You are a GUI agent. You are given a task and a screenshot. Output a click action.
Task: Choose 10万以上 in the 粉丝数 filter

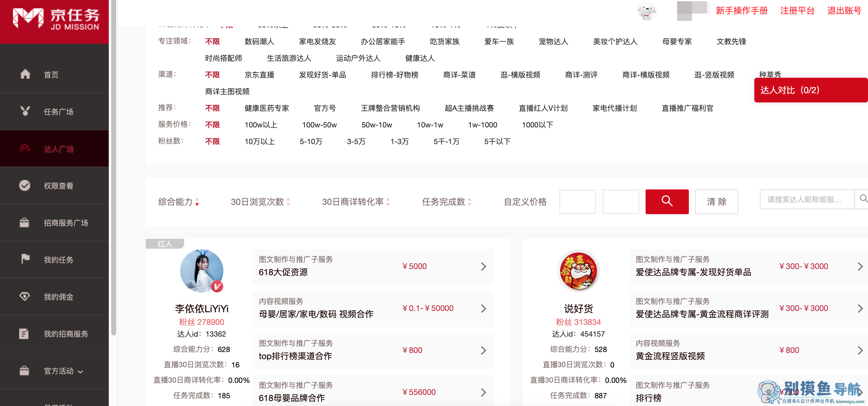pyautogui.click(x=259, y=141)
